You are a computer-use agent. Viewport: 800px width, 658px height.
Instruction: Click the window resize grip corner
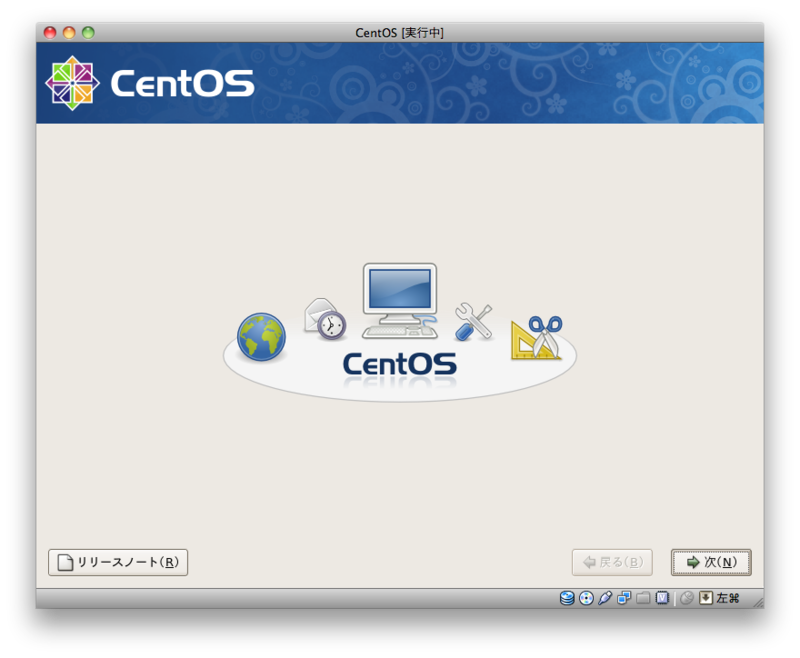click(x=758, y=602)
